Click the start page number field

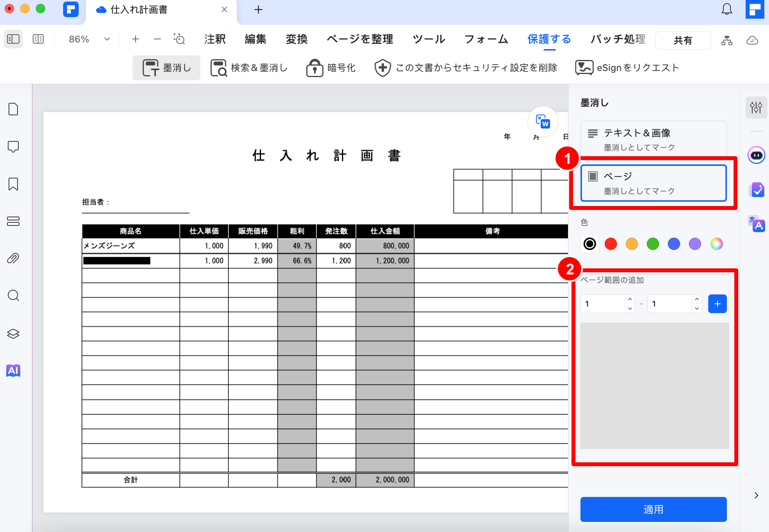tap(603, 304)
